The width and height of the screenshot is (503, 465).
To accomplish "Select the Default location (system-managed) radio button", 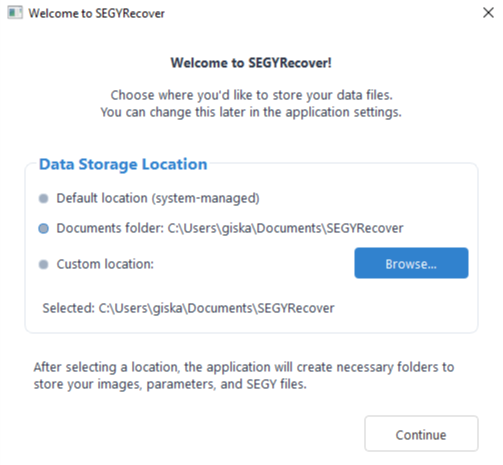I will (x=43, y=199).
